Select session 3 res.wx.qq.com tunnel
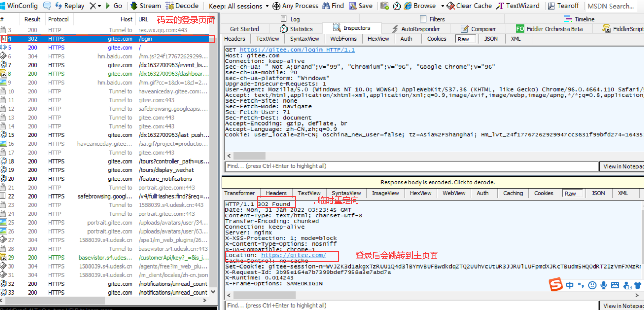 click(105, 30)
